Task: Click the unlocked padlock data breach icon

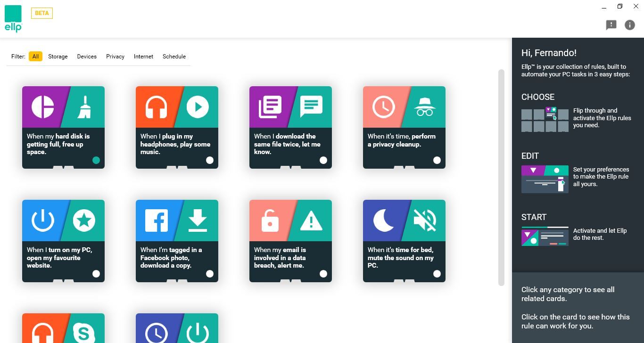Action: (x=270, y=220)
